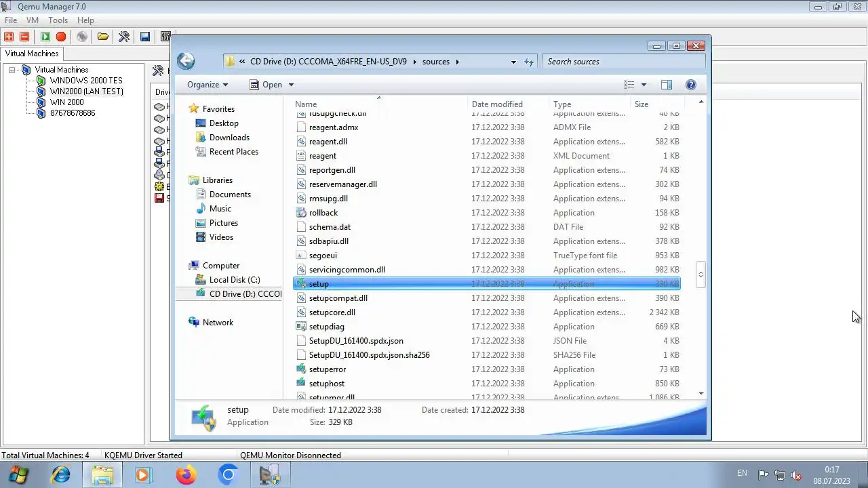
Task: Open the VM menu
Action: (33, 20)
